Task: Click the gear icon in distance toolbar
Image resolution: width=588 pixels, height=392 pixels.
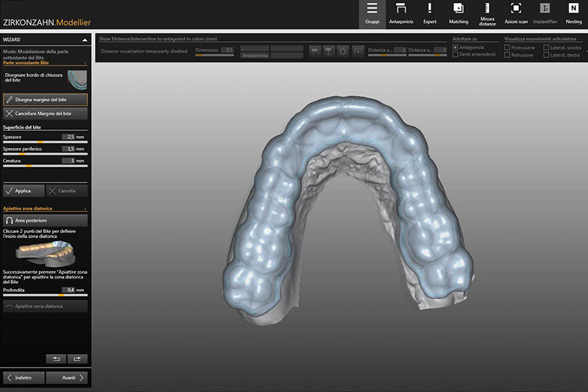Action: [343, 51]
